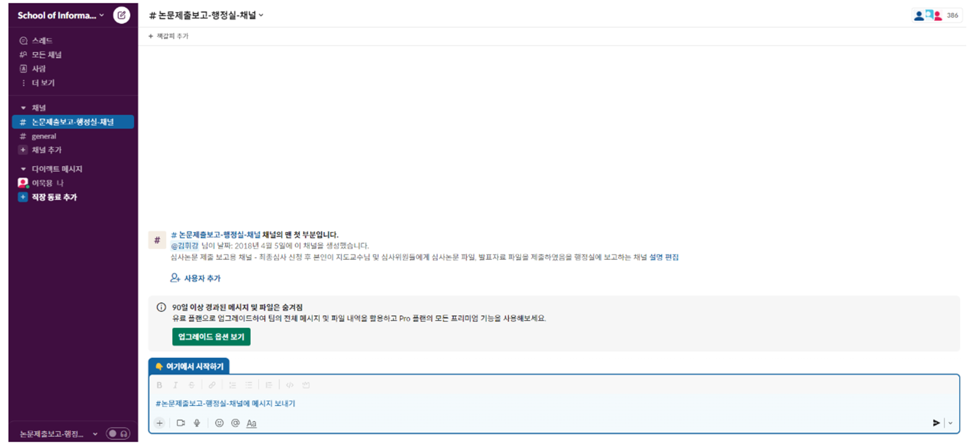The width and height of the screenshot is (980, 445).
Task: Open the School of Informa... workspace menu
Action: click(61, 15)
